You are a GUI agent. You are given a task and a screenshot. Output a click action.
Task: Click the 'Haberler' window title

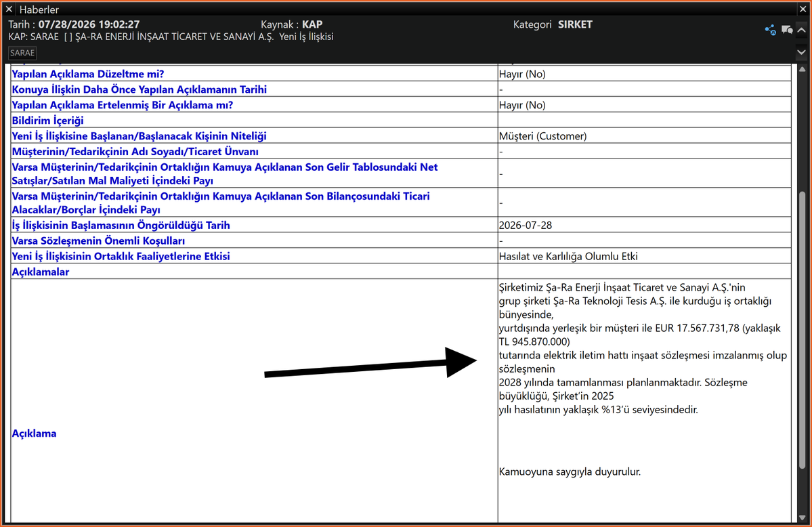click(39, 9)
